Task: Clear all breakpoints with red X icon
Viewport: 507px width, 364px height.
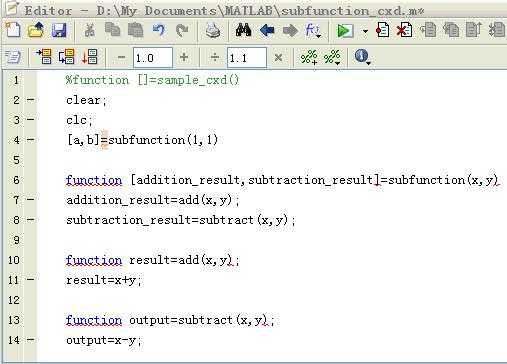Action: (x=404, y=30)
